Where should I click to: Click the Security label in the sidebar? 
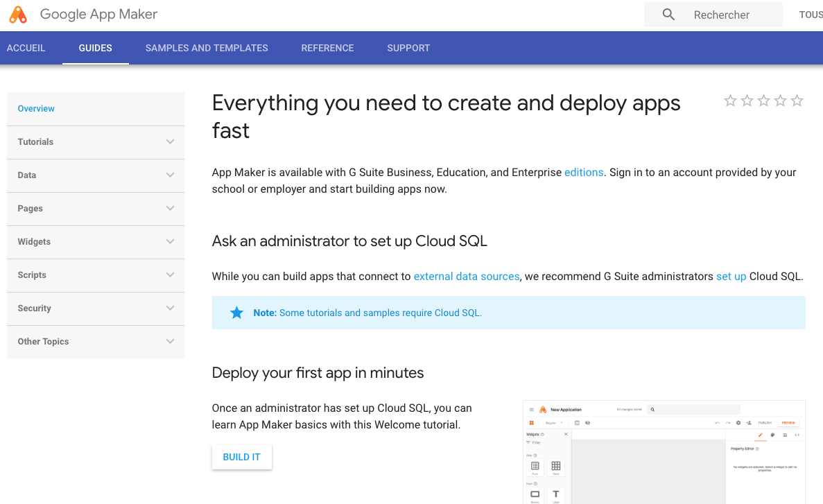click(x=34, y=309)
